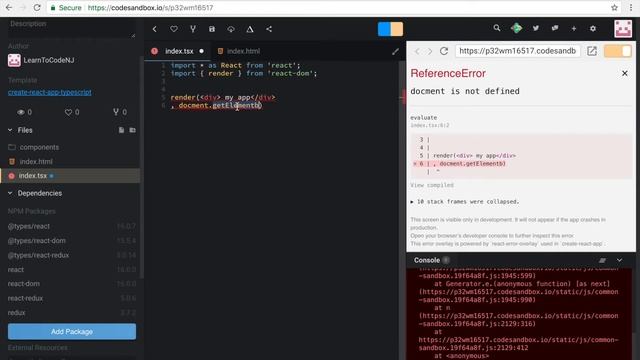The height and width of the screenshot is (360, 640).
Task: Refresh the preview pane
Action: (444, 51)
